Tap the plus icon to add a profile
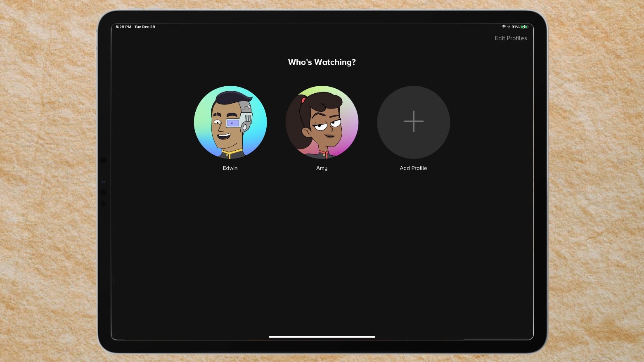The image size is (644, 362). pyautogui.click(x=413, y=121)
